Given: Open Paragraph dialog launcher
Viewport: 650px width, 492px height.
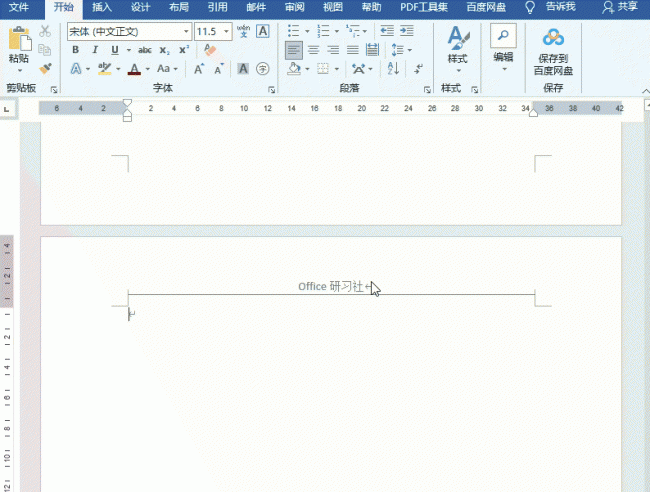Looking at the screenshot, I should [x=427, y=90].
